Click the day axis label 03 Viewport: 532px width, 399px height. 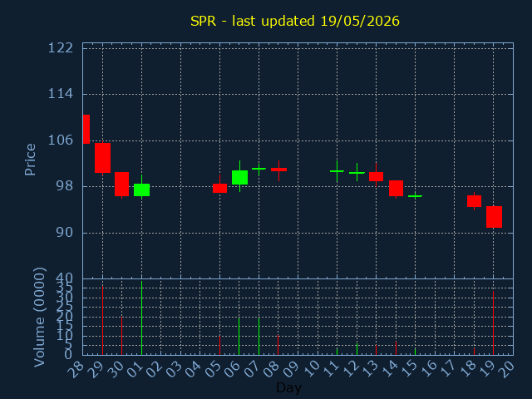click(174, 369)
